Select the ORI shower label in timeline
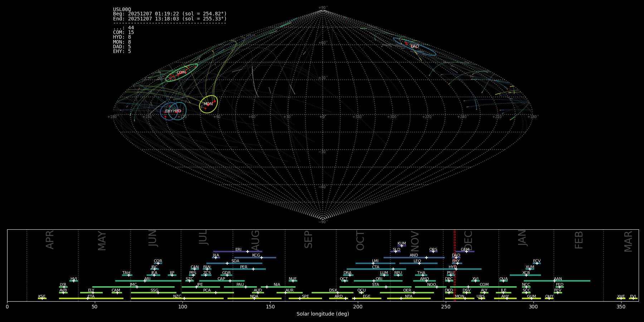Image resolution: width=644 pixels, height=322 pixels. click(x=379, y=279)
